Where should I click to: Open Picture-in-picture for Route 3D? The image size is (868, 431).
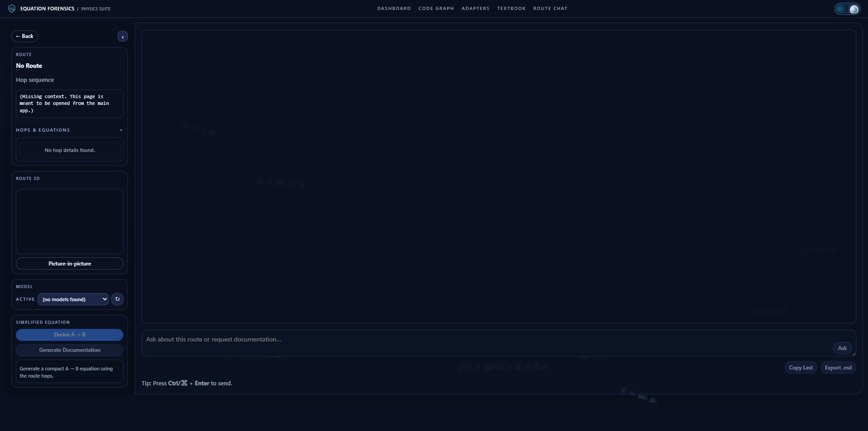[x=70, y=264]
